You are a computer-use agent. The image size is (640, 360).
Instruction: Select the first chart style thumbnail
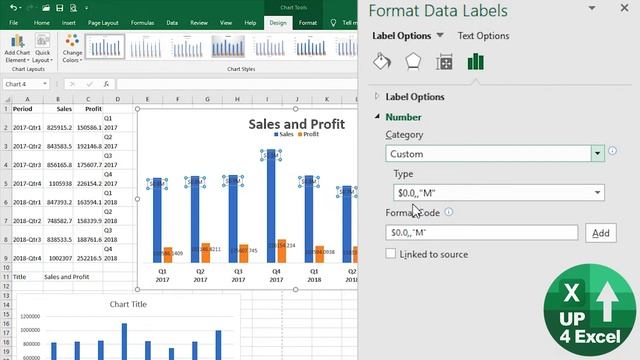point(105,47)
